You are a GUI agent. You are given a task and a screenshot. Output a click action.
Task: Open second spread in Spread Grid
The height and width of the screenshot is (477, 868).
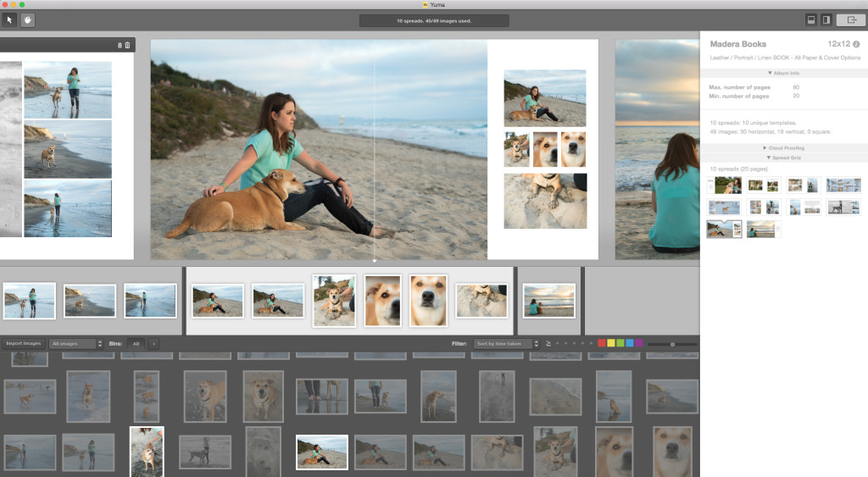tap(764, 185)
